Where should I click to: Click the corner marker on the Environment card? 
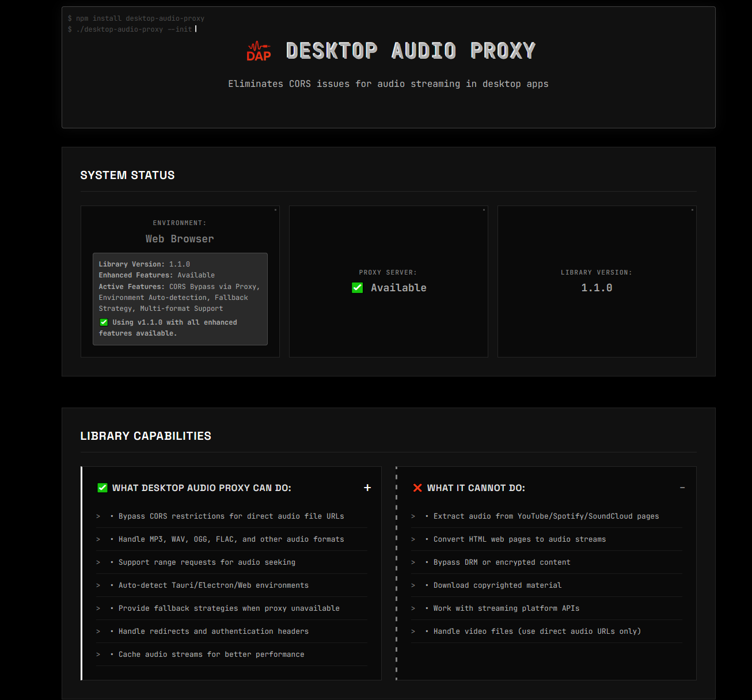pos(276,210)
